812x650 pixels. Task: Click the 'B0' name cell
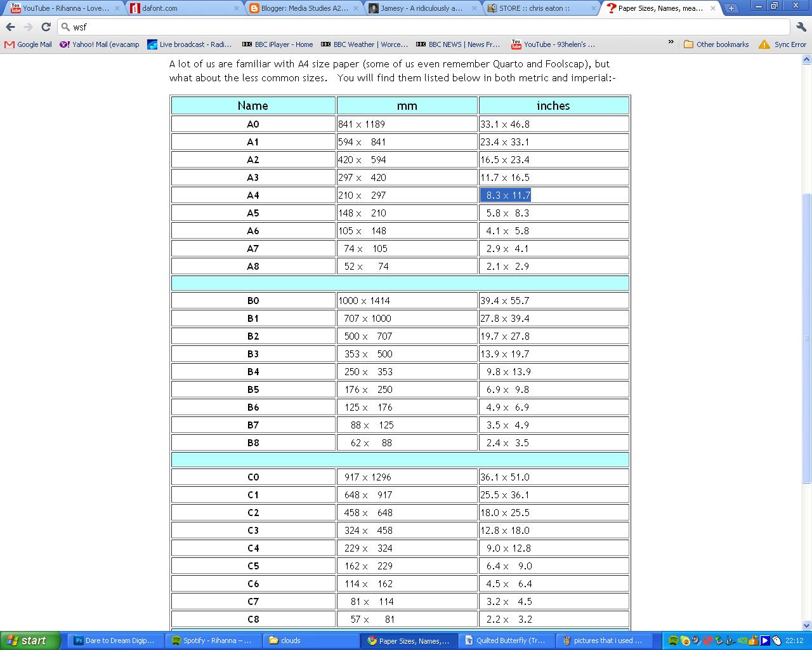(253, 300)
